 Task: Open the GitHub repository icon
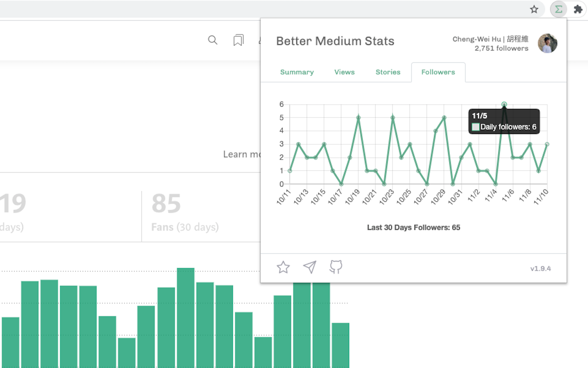[x=336, y=267]
